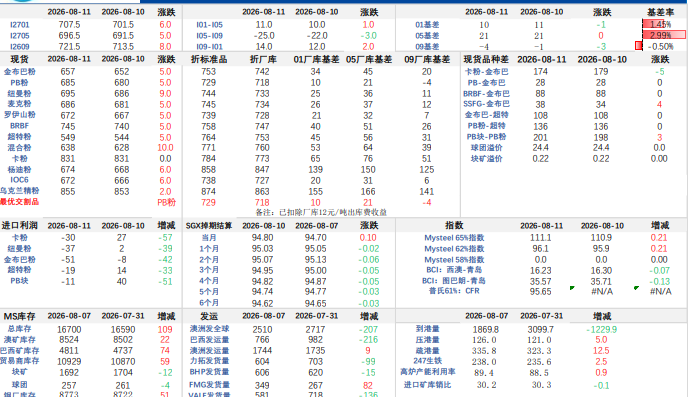Select the I2701 contract label

[x=19, y=25]
